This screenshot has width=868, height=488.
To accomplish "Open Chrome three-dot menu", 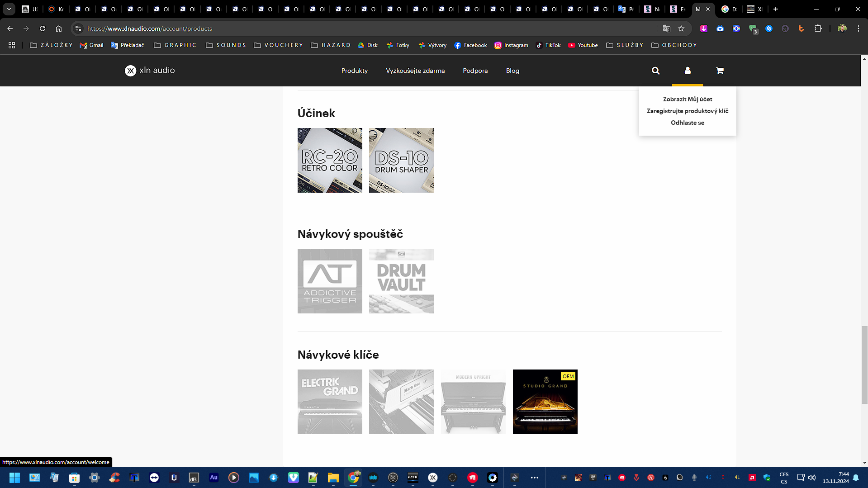I will pos(858,28).
